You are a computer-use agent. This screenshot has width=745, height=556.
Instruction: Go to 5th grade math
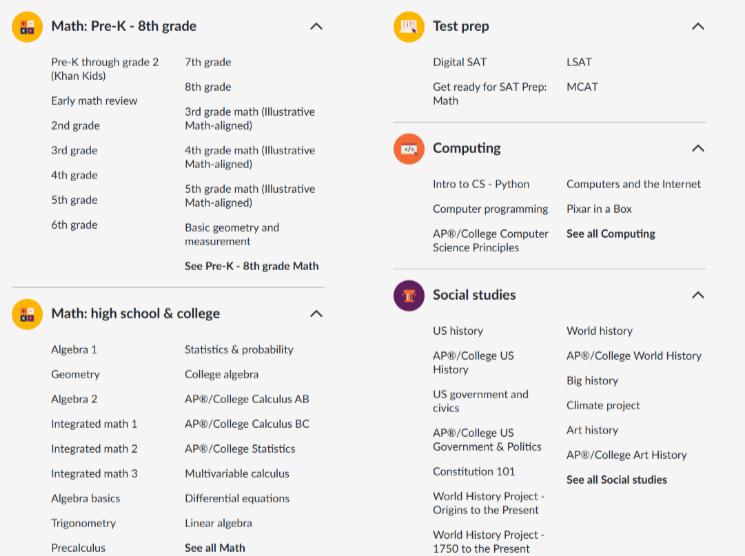point(74,200)
